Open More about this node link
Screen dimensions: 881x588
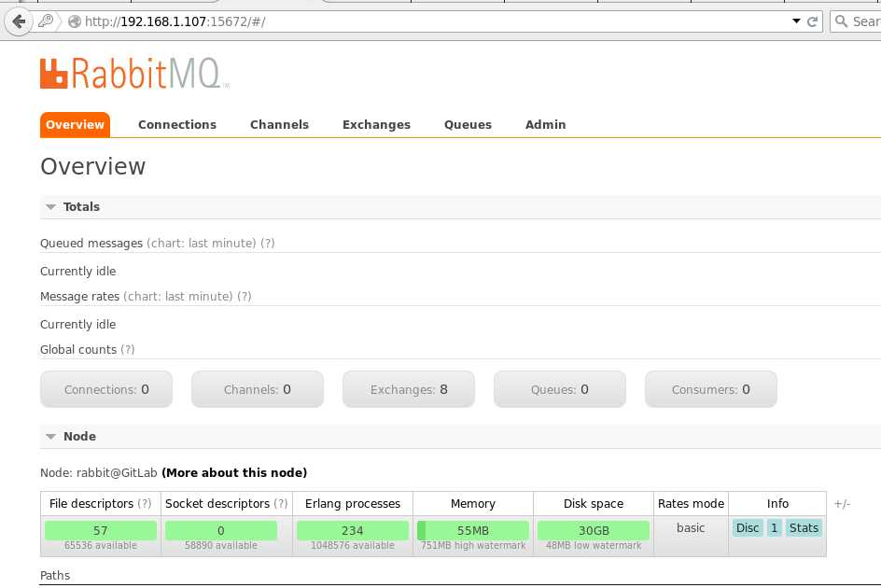click(x=234, y=473)
